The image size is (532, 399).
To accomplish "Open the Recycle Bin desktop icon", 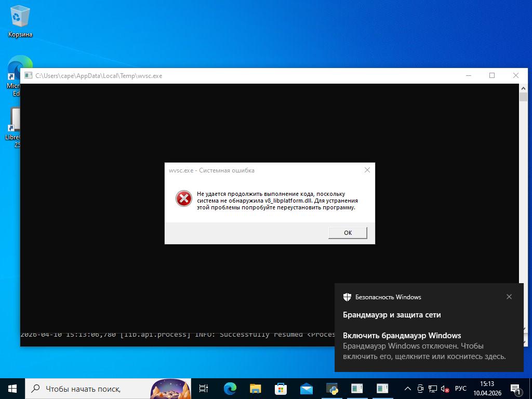I will click(20, 22).
